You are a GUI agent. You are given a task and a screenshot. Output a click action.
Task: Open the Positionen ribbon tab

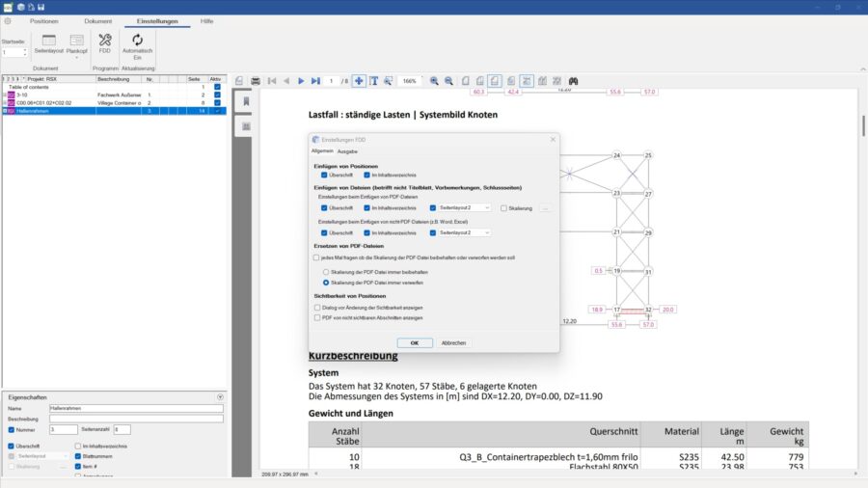[43, 20]
